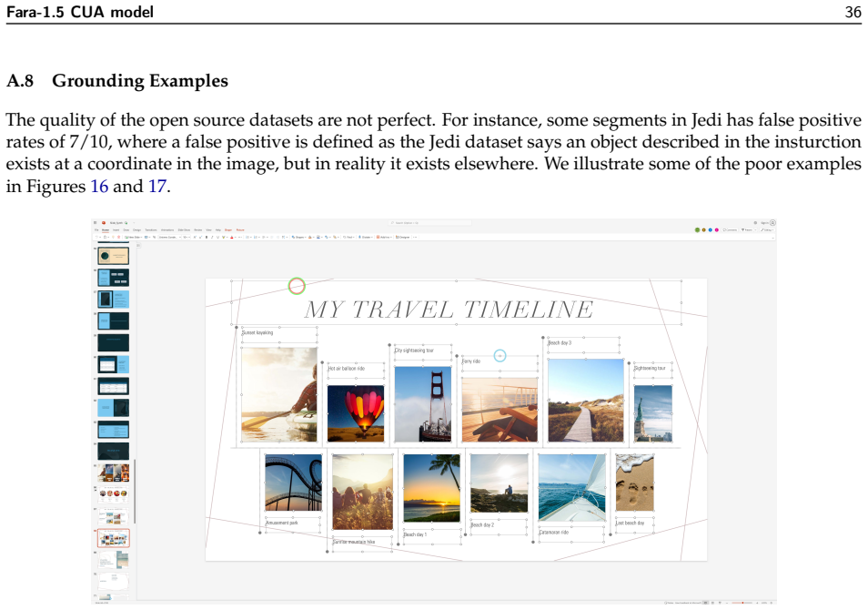Image resolution: width=868 pixels, height=610 pixels.
Task: Open the Editing mode dropdown
Action: tap(767, 230)
